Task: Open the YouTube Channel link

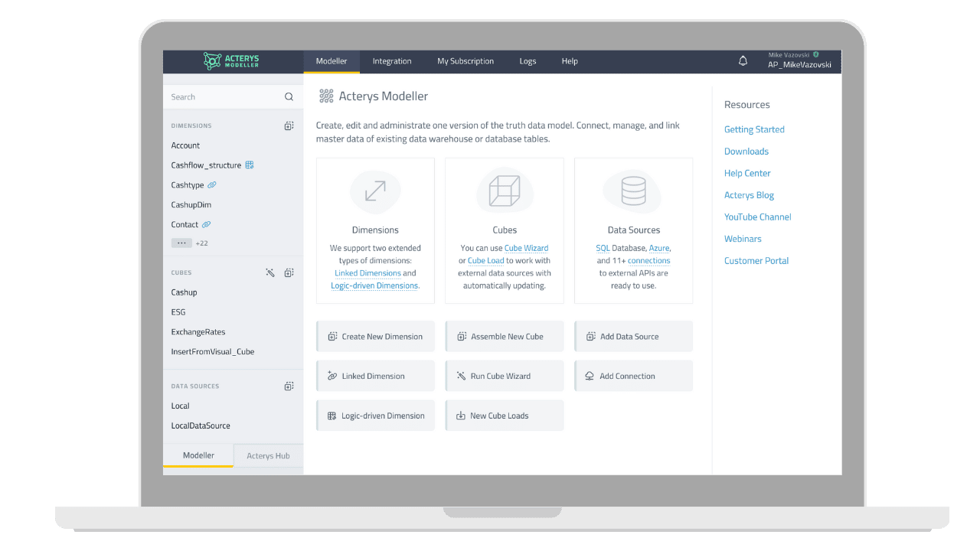Action: 758,217
